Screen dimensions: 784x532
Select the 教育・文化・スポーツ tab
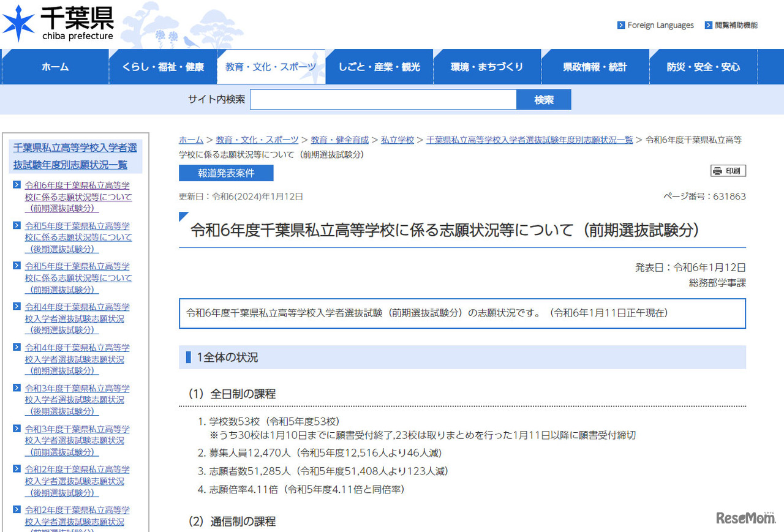pyautogui.click(x=271, y=67)
